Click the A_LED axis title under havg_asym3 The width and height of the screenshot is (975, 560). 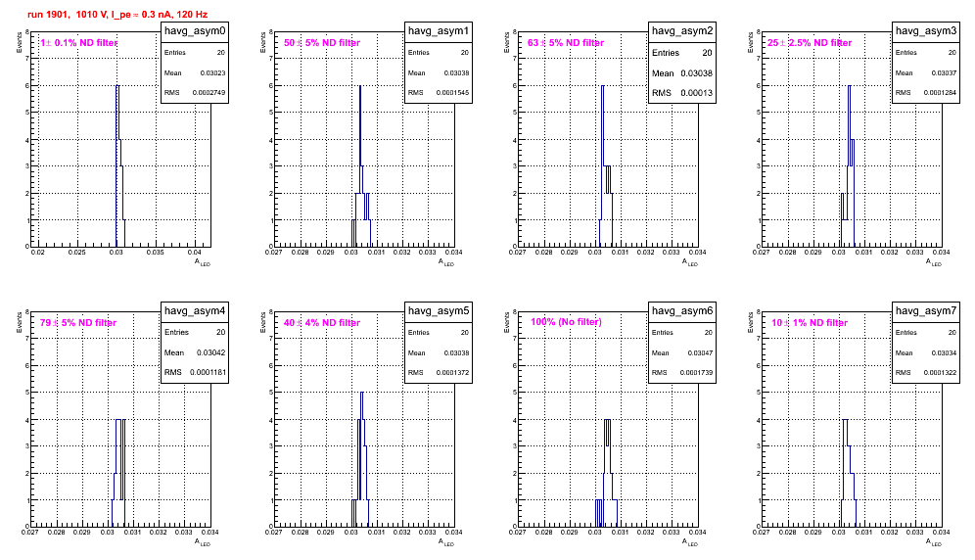[934, 262]
